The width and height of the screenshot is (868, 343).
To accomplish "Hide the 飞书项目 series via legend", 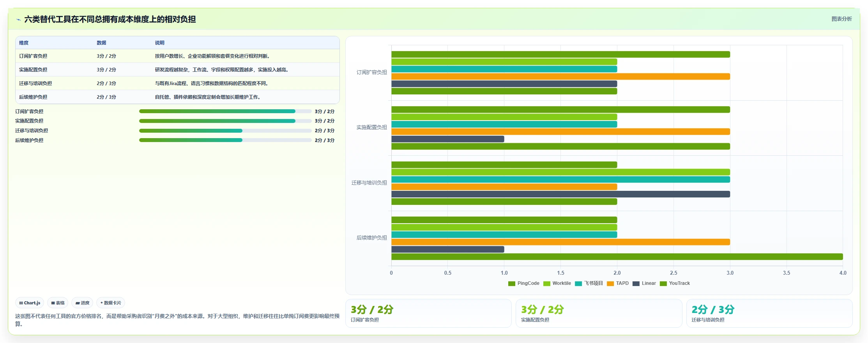I will coord(589,283).
